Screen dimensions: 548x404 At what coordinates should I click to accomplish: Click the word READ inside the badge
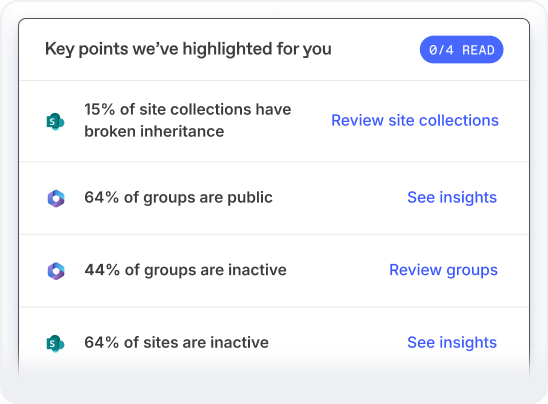pyautogui.click(x=478, y=50)
